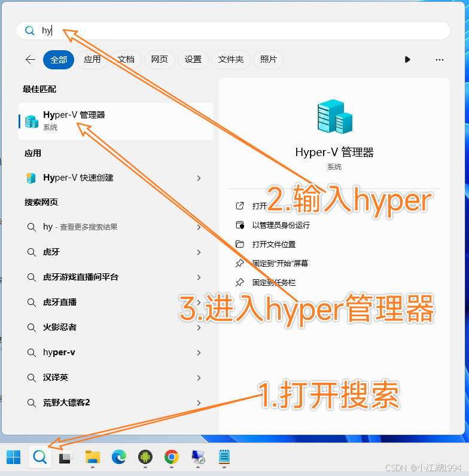Click 以管理员身份运行
469x476 pixels.
coord(281,225)
